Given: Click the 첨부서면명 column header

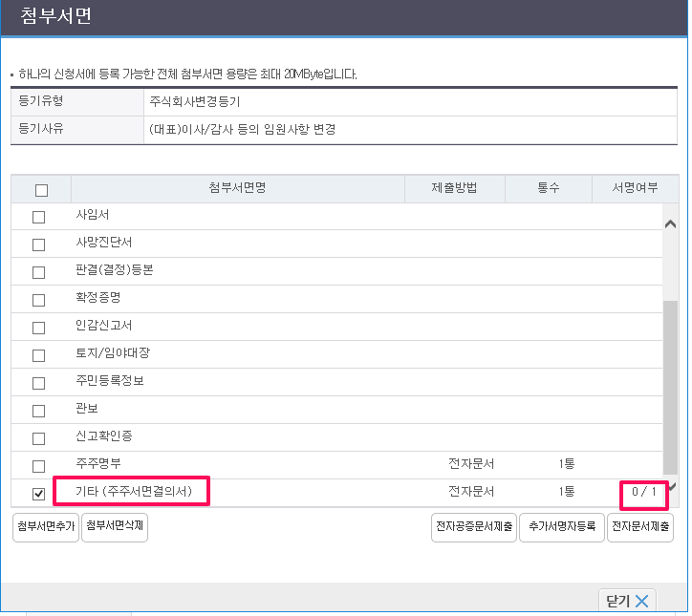Looking at the screenshot, I should (x=237, y=188).
